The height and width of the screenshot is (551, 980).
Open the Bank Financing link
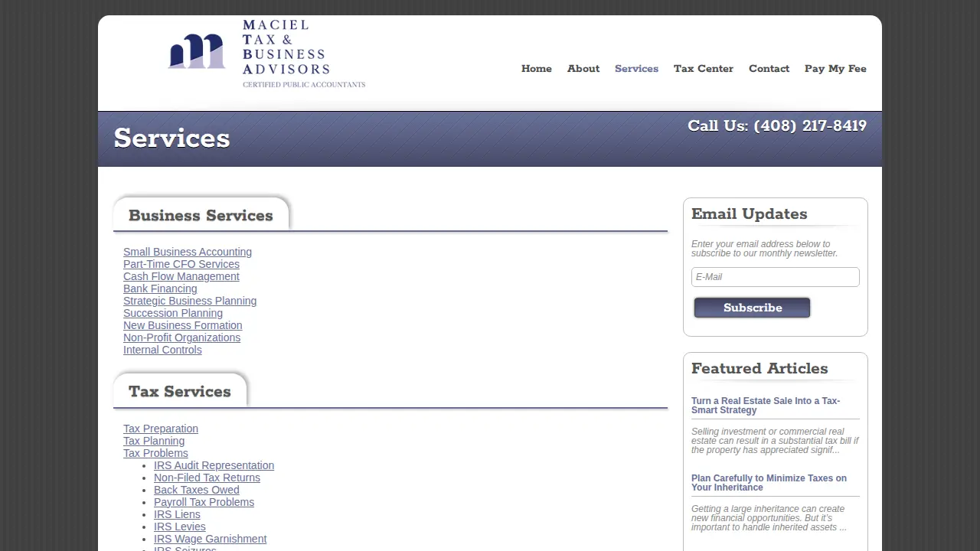[x=160, y=289]
